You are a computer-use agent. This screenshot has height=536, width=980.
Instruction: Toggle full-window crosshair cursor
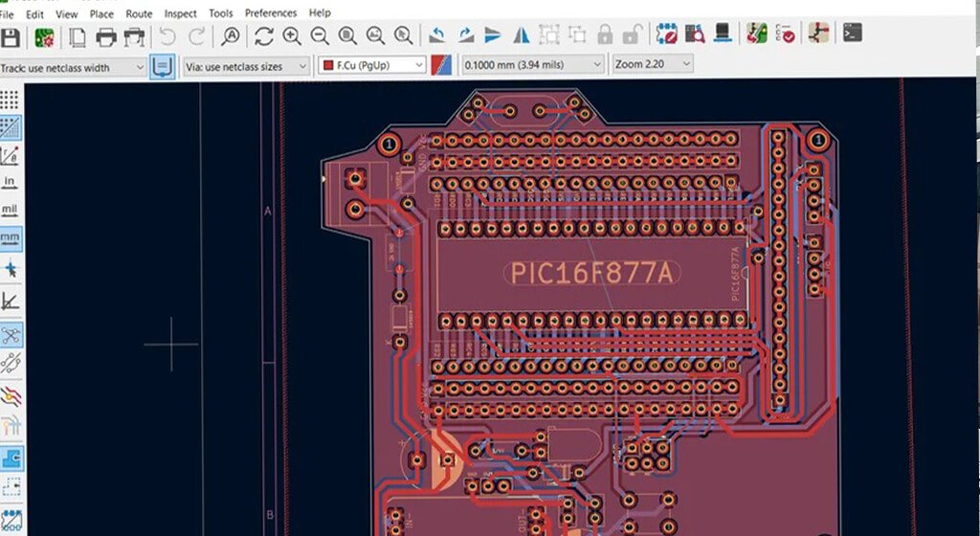coord(11,270)
